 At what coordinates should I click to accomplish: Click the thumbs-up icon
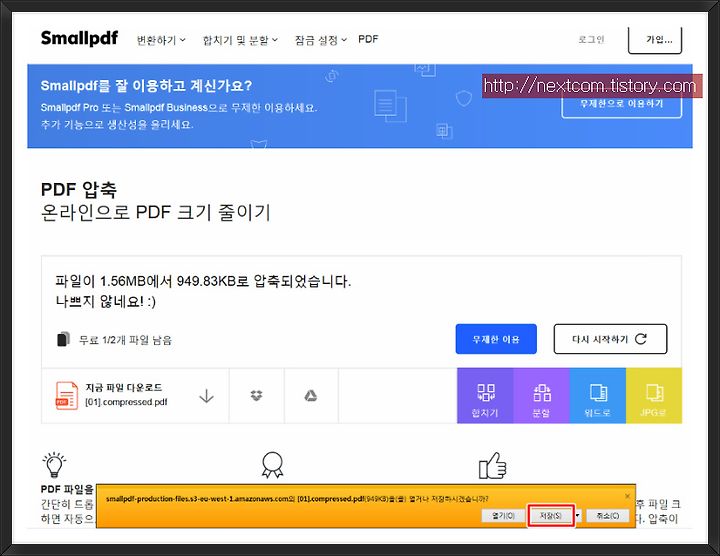point(492,466)
